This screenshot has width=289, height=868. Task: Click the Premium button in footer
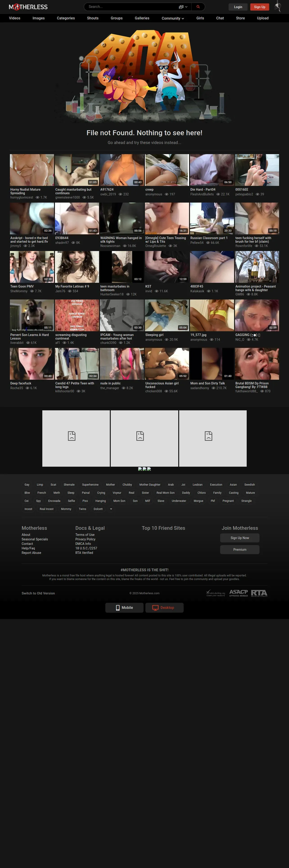click(240, 550)
